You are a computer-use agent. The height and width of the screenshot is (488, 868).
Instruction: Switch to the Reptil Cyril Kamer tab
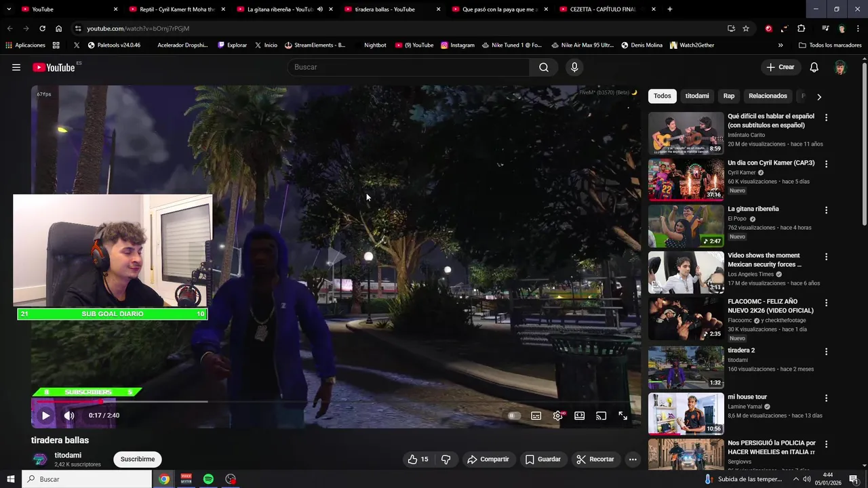pos(176,9)
